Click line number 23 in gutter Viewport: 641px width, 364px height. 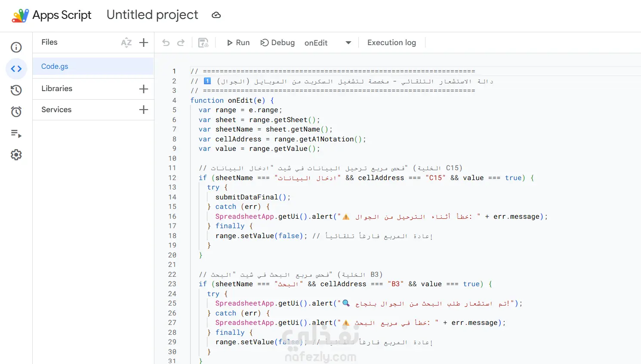(x=172, y=284)
